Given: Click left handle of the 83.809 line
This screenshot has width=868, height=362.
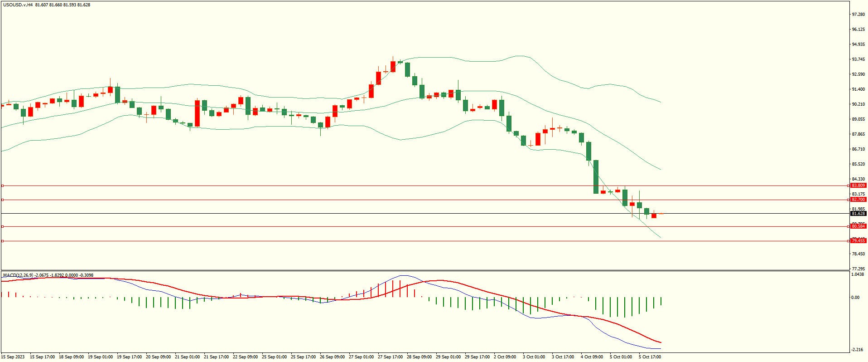Looking at the screenshot, I should tap(2, 186).
